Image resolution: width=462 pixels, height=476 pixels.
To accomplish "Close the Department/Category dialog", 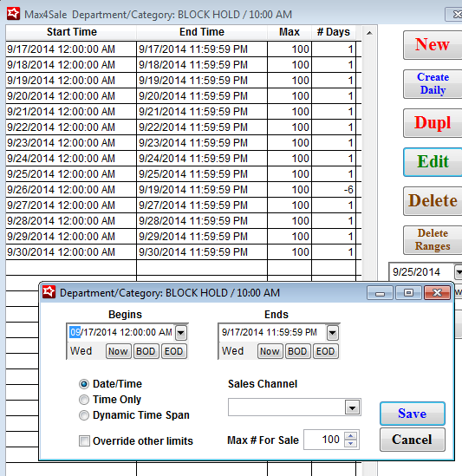I will (x=437, y=293).
